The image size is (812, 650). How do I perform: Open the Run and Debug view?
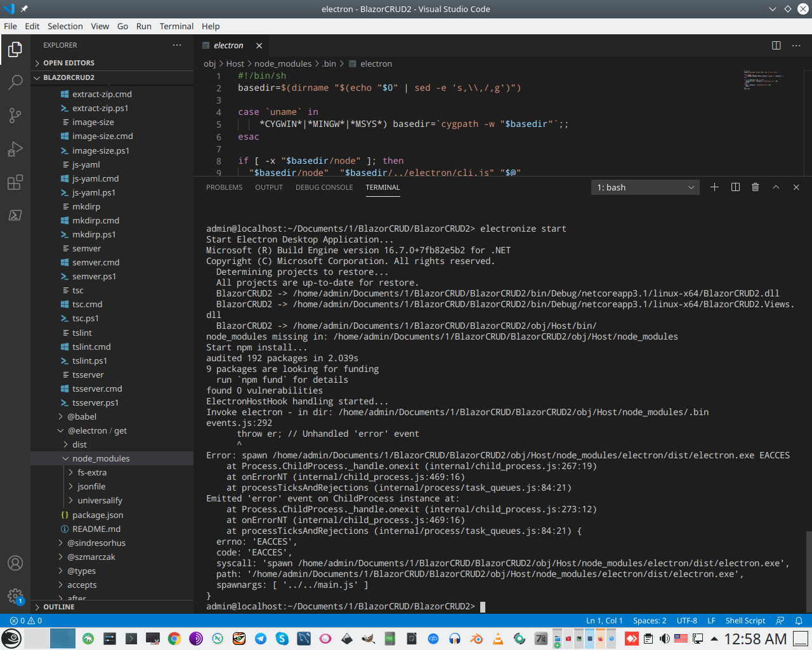pyautogui.click(x=15, y=149)
